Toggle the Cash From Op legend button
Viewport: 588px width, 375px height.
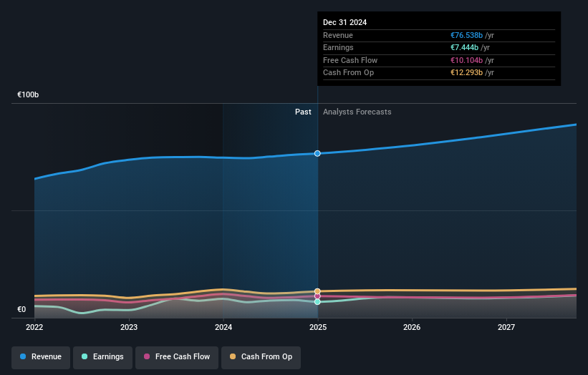[x=261, y=357]
